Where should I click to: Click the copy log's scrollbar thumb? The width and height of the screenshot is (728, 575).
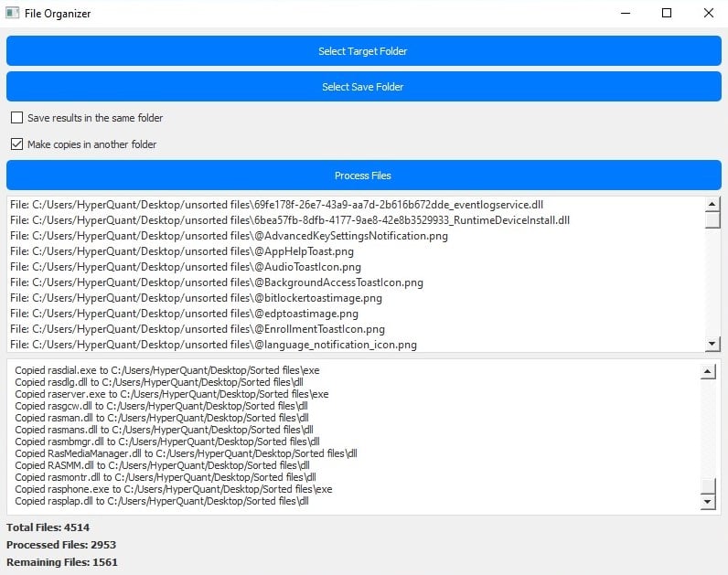click(x=707, y=486)
